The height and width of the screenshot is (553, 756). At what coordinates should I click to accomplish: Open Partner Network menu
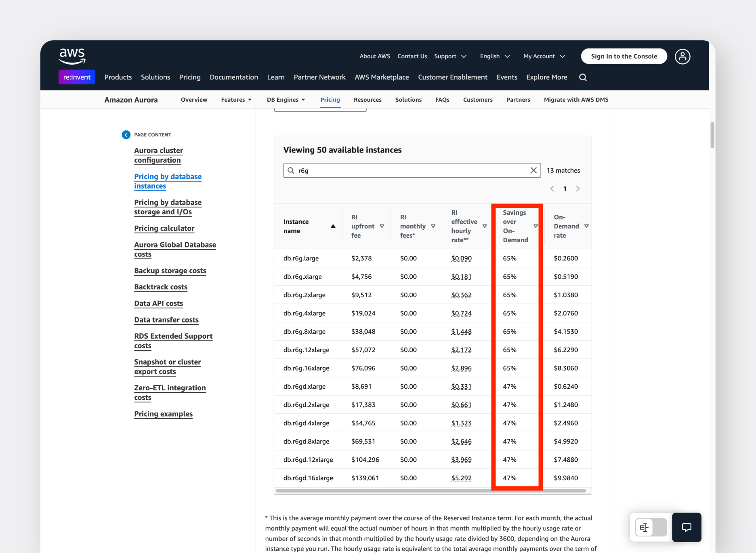point(319,77)
